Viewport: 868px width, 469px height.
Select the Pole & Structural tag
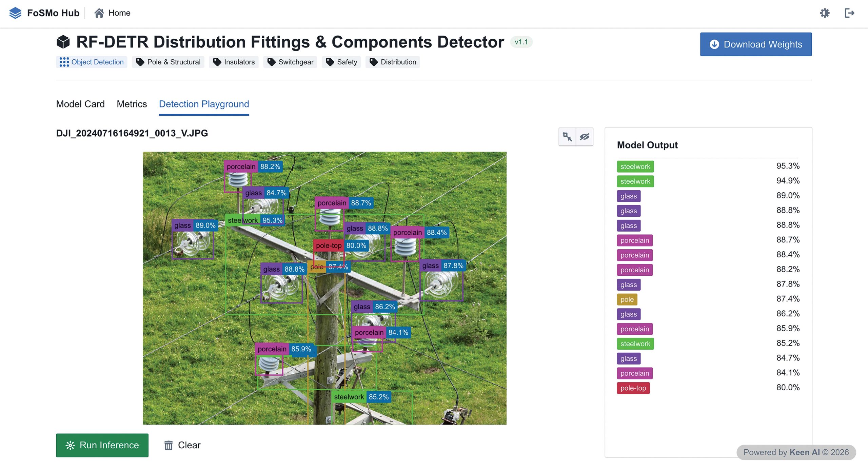(168, 62)
